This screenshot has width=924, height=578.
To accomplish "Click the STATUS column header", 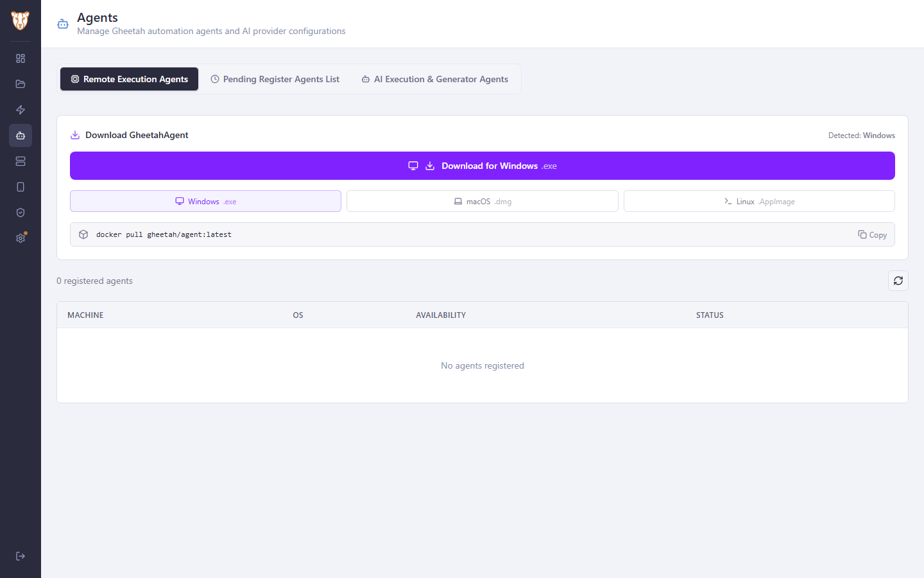I will pyautogui.click(x=710, y=315).
